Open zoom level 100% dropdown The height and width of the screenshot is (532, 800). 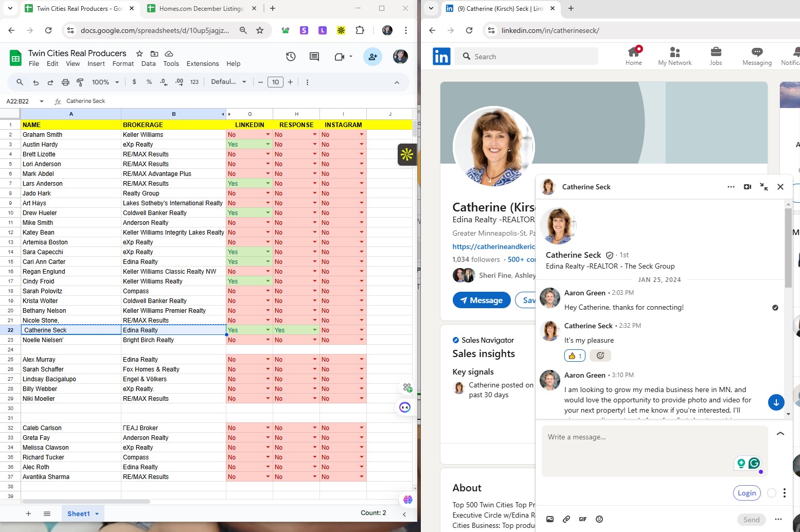pos(105,82)
